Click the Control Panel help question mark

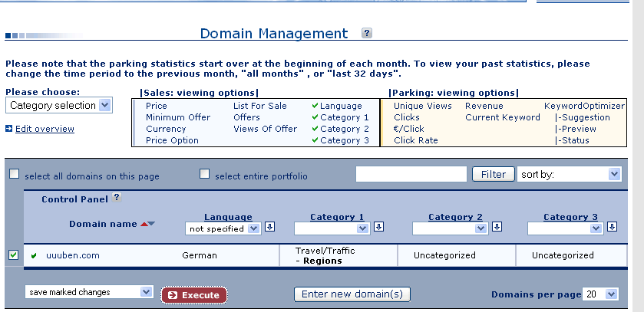[117, 197]
